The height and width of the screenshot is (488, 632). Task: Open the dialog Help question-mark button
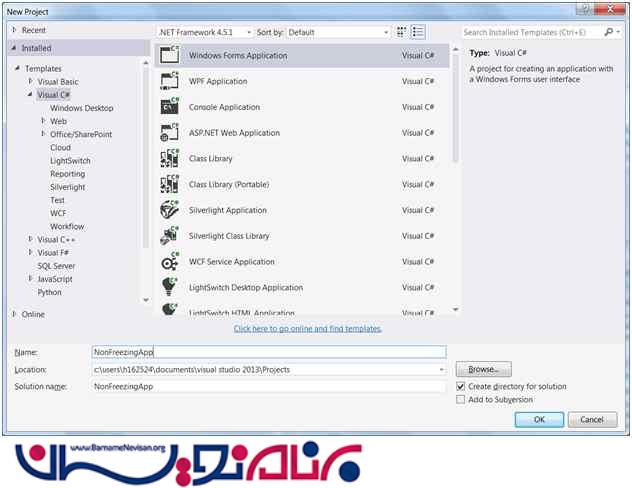pos(585,9)
